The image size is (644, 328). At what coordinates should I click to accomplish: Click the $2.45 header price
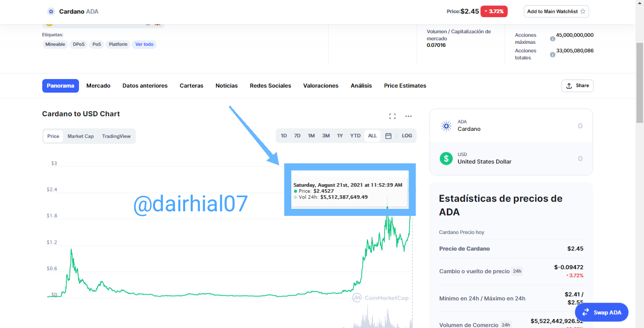(469, 11)
